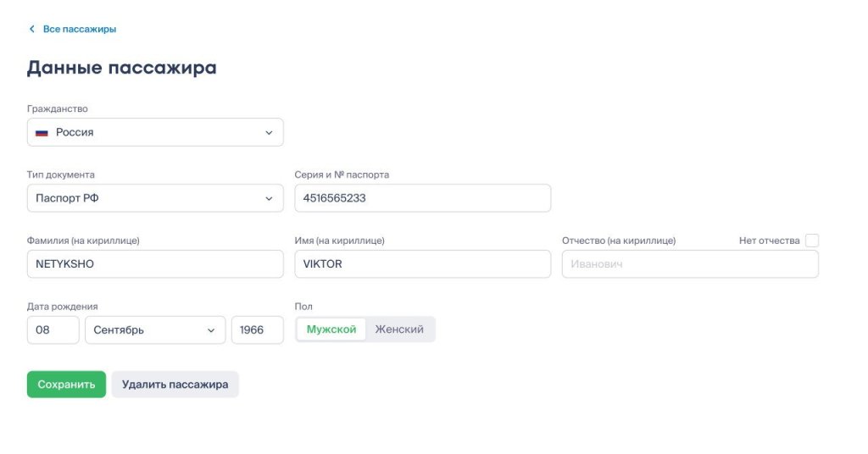Open the Гражданство dropdown showing Россия
This screenshot has width=868, height=454.
(x=155, y=133)
